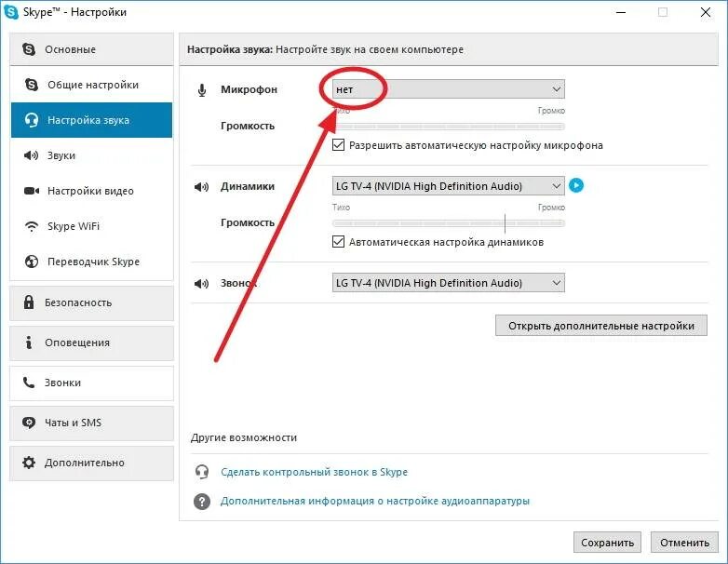Click padlock icon beside Безопасность

click(x=29, y=302)
